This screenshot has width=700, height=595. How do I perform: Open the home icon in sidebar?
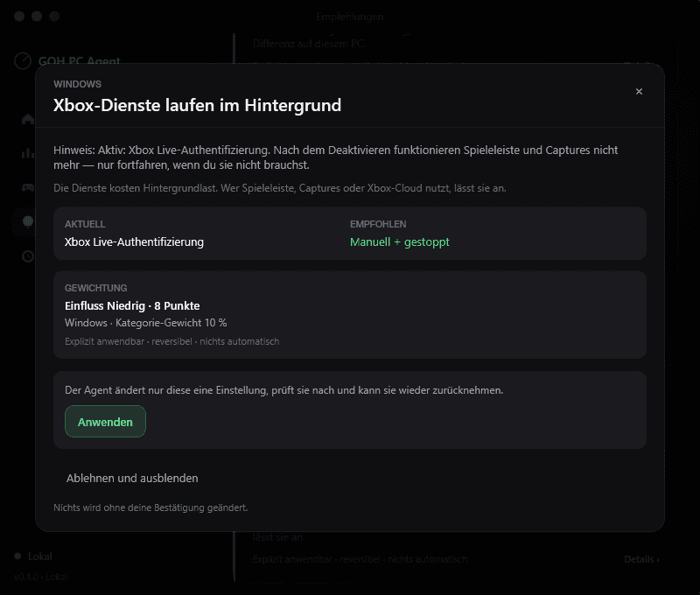(28, 119)
